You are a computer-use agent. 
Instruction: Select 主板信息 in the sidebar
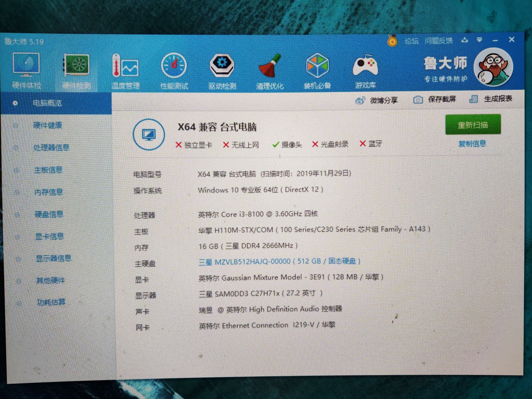point(48,170)
